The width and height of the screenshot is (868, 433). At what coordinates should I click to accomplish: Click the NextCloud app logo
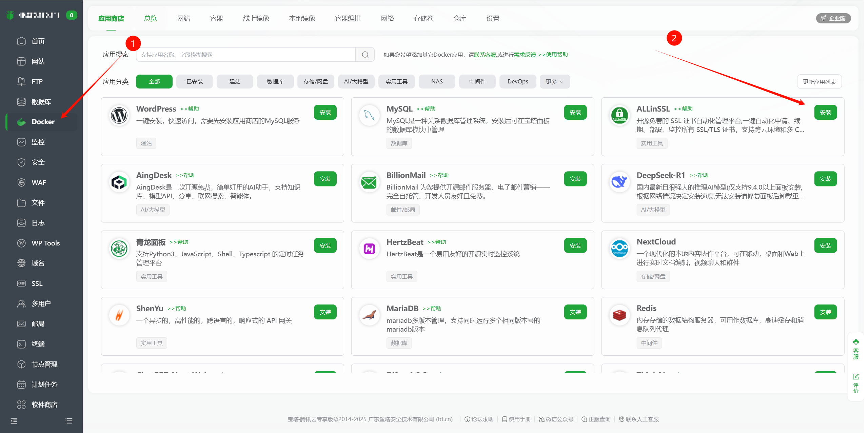tap(619, 249)
